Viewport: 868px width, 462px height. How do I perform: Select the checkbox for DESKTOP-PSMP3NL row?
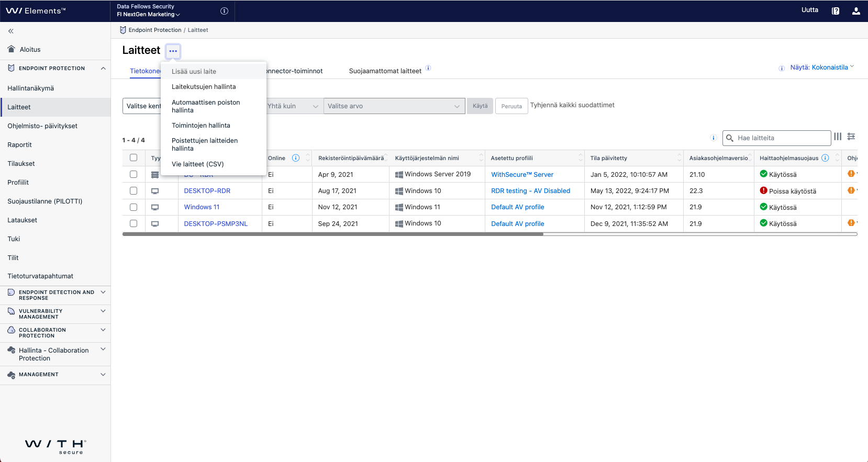(x=133, y=223)
